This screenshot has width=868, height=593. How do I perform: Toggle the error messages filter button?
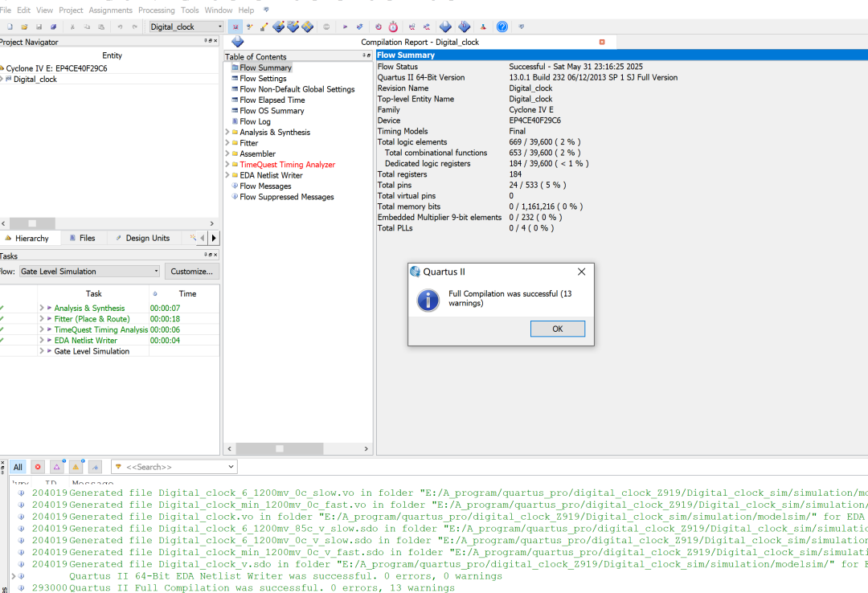pos(38,467)
